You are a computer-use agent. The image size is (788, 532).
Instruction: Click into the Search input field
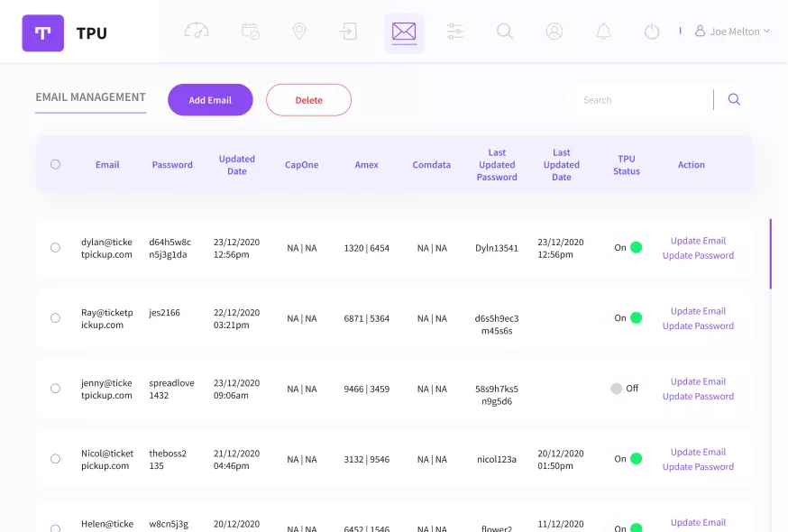640,100
